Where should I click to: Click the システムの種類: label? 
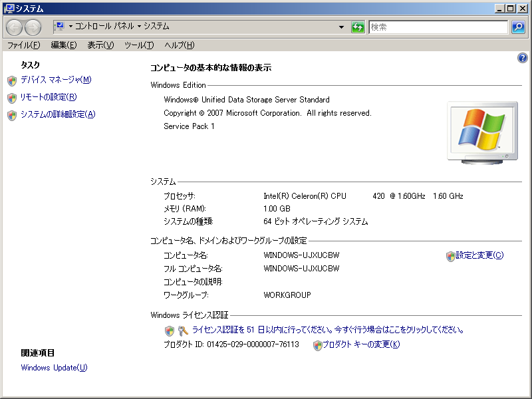click(x=188, y=221)
